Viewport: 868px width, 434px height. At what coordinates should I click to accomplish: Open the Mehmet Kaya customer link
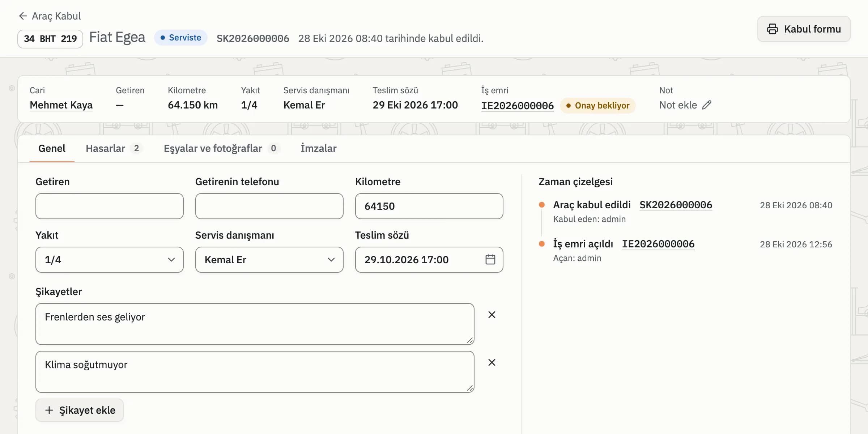(x=61, y=105)
